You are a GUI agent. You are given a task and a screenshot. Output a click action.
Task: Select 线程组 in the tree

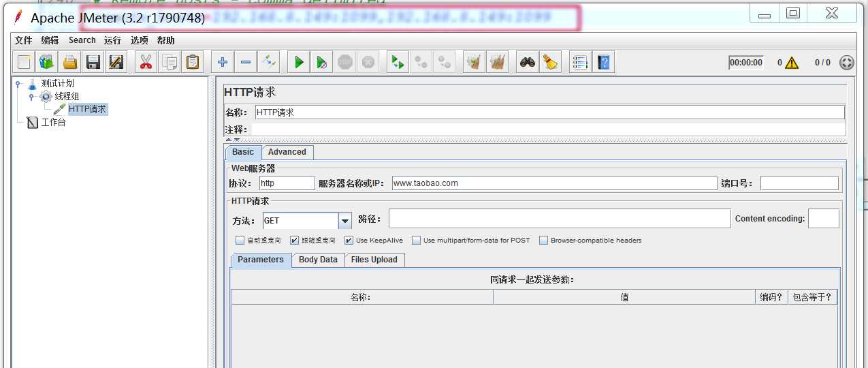(67, 97)
